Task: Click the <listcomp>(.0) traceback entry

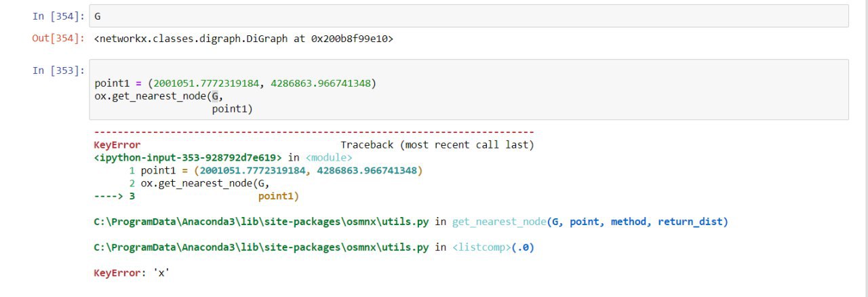Action: pyautogui.click(x=493, y=248)
